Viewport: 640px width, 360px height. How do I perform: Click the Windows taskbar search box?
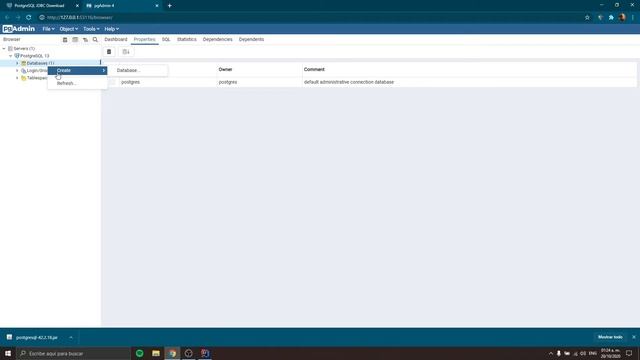73,353
